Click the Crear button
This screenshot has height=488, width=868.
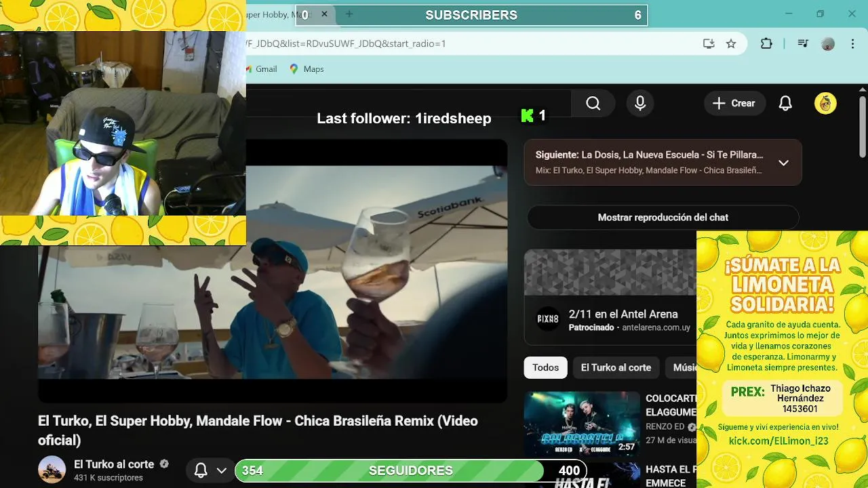(x=734, y=103)
